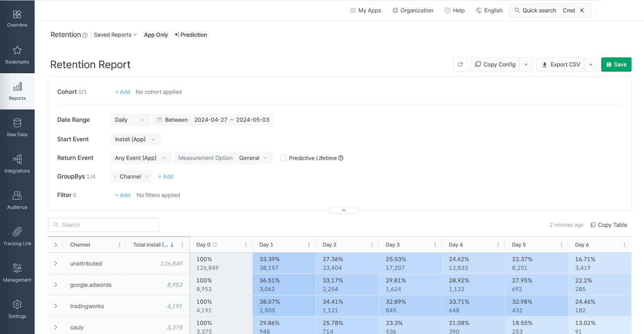This screenshot has height=334, width=644.
Task: Collapse the report config panel chevron
Action: [x=343, y=210]
